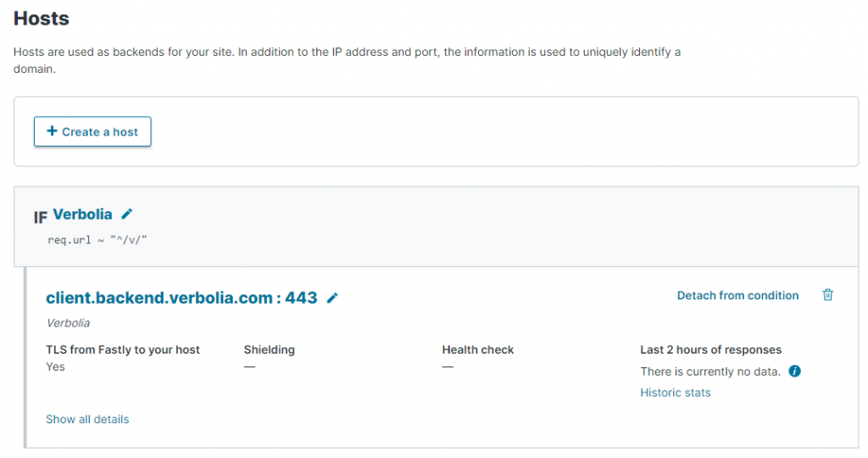The image size is (868, 458).
Task: Select the req.url condition expression text
Action: 97,240
